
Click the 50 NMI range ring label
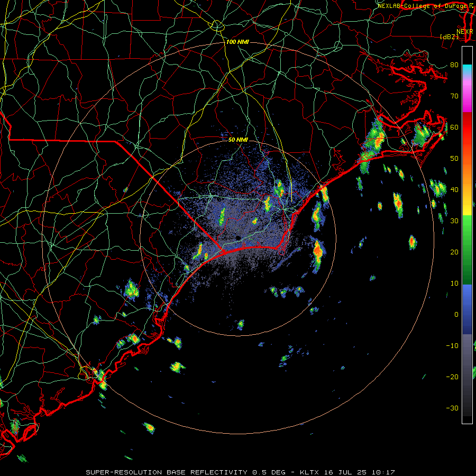[238, 140]
